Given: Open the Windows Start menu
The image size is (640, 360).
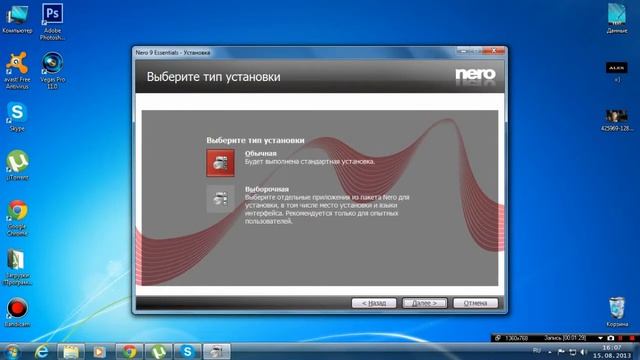Looking at the screenshot, I should coord(12,352).
